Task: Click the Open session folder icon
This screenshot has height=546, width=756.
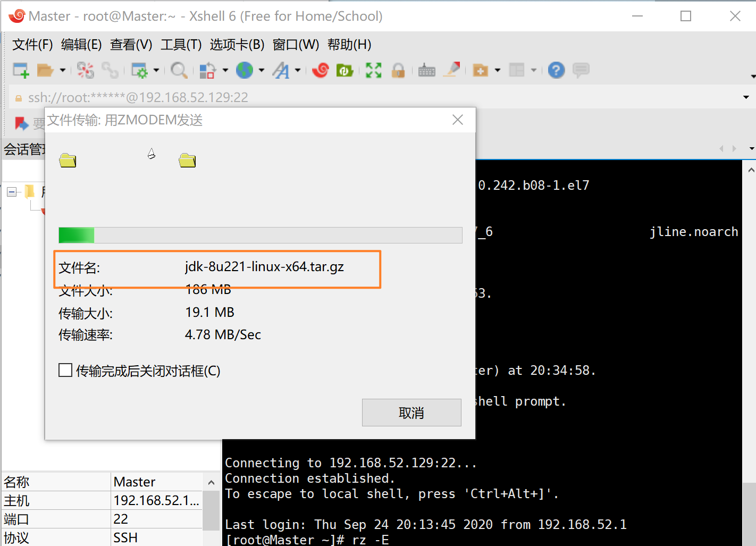Action: click(45, 70)
